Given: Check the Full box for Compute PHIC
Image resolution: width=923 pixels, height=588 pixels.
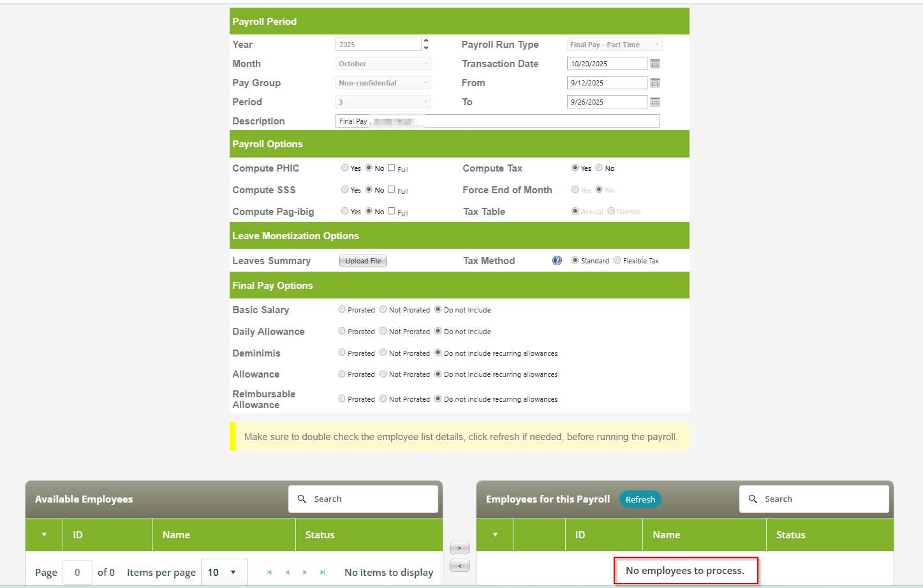Looking at the screenshot, I should tap(392, 168).
